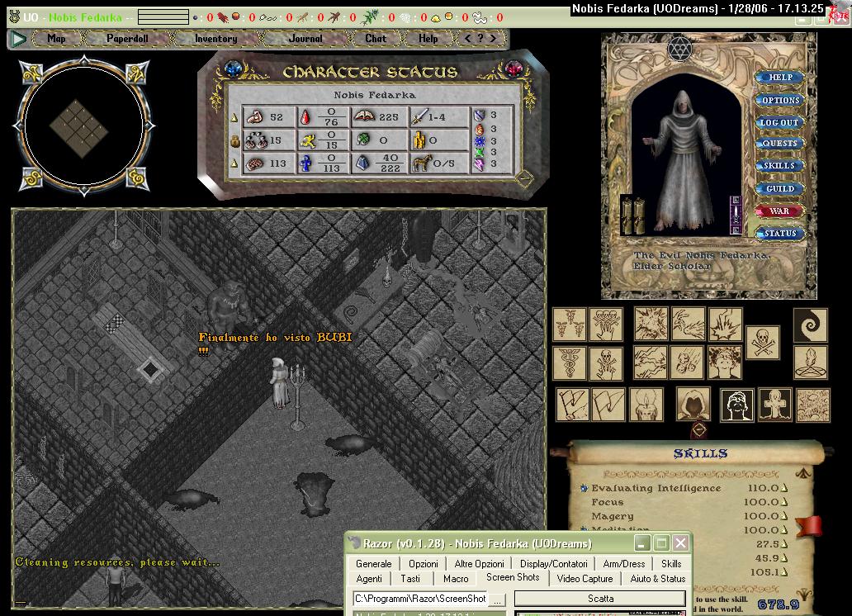Screen dimensions: 852x616
Task: Click the hand holding flag icon
Action: coord(573,405)
